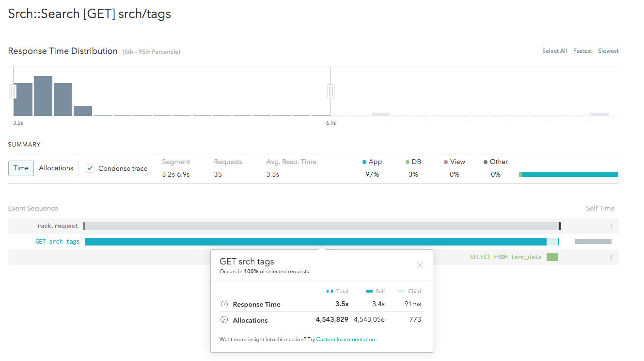Click the Child legend swatch in the popup
Image resolution: width=644 pixels, height=361 pixels.
pos(401,291)
